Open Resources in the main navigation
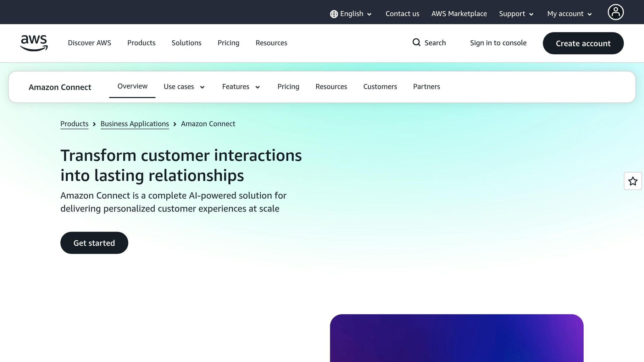The height and width of the screenshot is (362, 644). click(x=271, y=43)
